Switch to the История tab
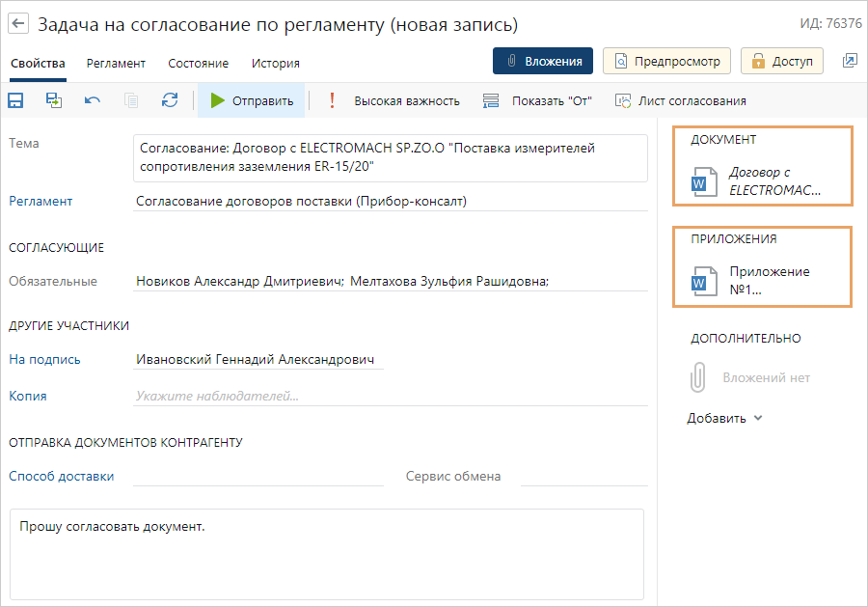 point(276,63)
